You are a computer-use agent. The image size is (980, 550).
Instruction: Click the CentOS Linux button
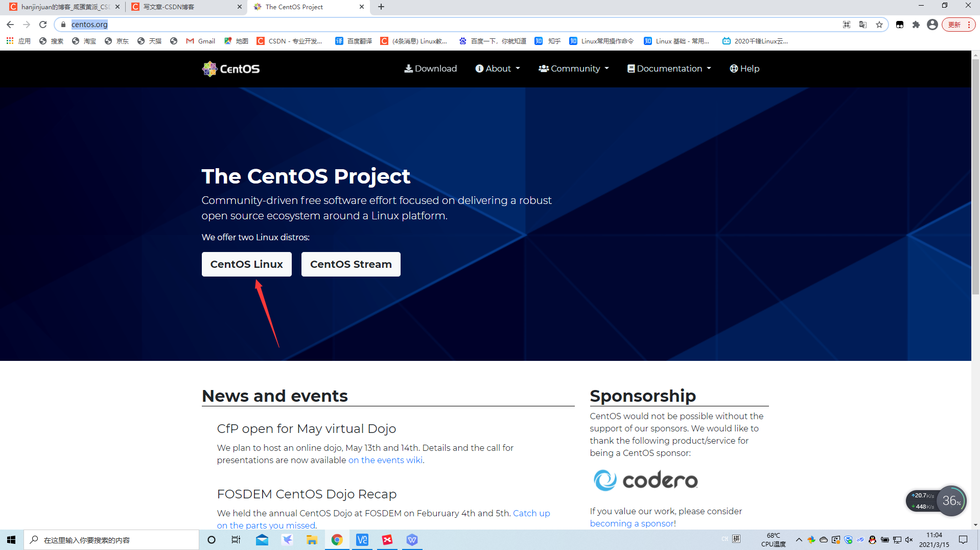(x=247, y=264)
